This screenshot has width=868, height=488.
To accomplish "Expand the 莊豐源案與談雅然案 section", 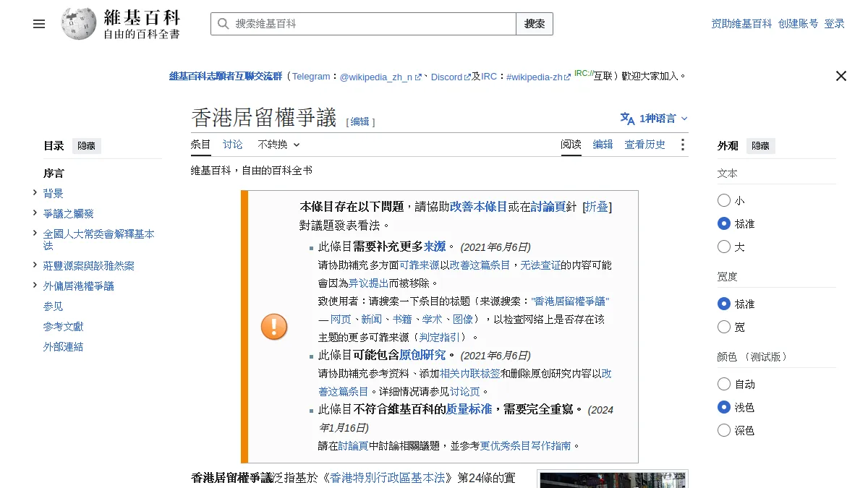I will tap(35, 265).
